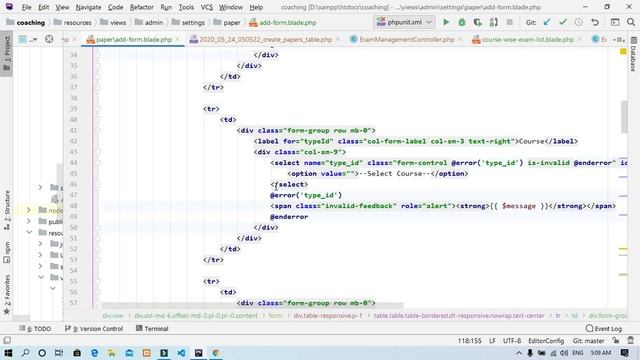Screen dimensions: 640x360
Task: Click the tool window toggle in status bar corner
Action: pos(7,340)
